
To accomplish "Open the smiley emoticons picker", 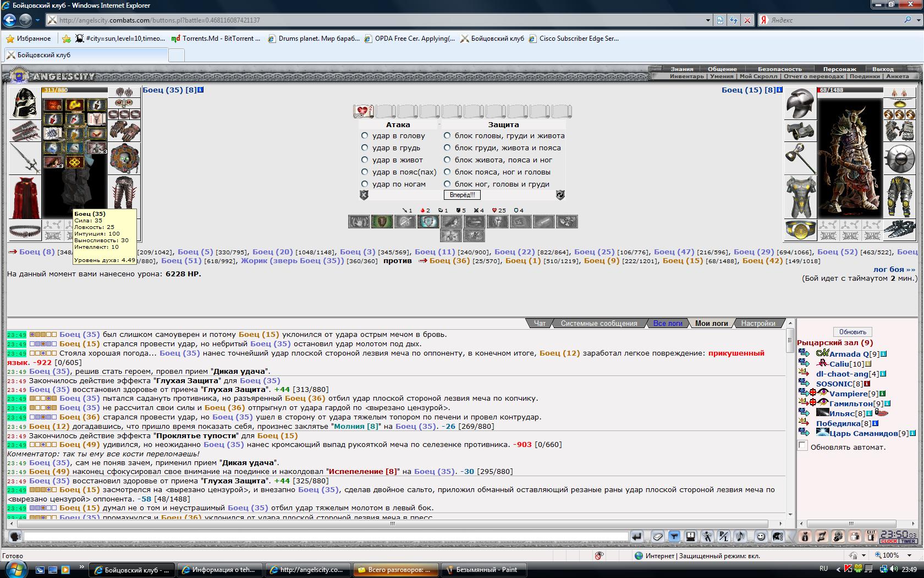I will coord(761,536).
